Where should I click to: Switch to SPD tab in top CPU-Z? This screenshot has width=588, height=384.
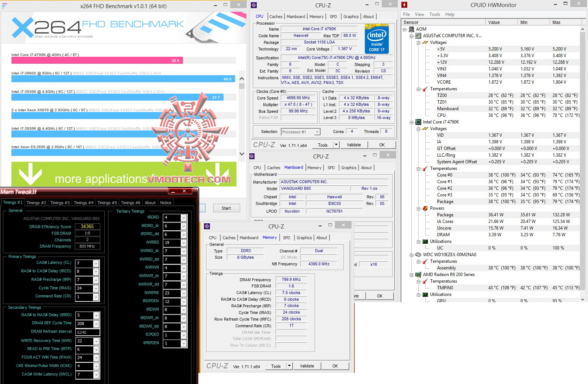coord(333,17)
